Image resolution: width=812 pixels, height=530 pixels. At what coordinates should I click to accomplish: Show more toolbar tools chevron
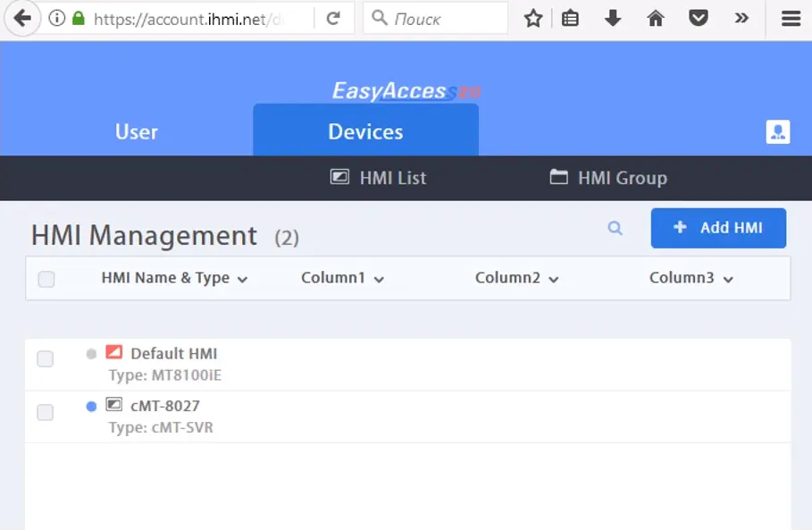[x=741, y=19]
